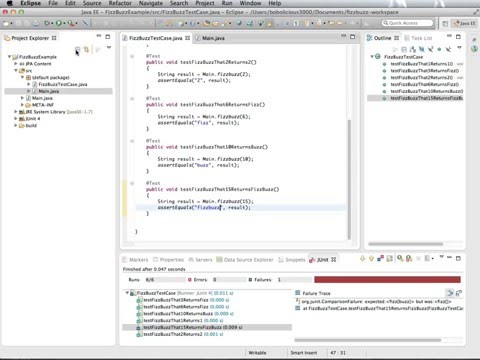Select FizzBuzzTestCase.java in Project Explorer
The height and width of the screenshot is (360, 480).
tap(60, 84)
